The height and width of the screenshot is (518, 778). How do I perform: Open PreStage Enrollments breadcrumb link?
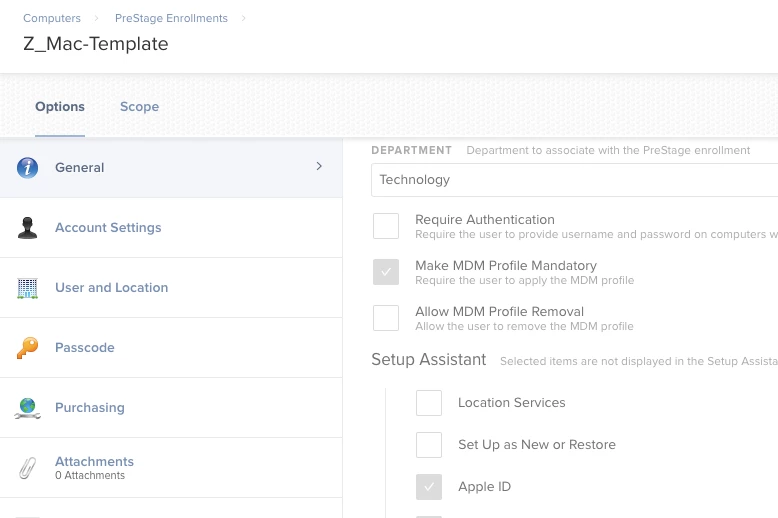pos(171,18)
